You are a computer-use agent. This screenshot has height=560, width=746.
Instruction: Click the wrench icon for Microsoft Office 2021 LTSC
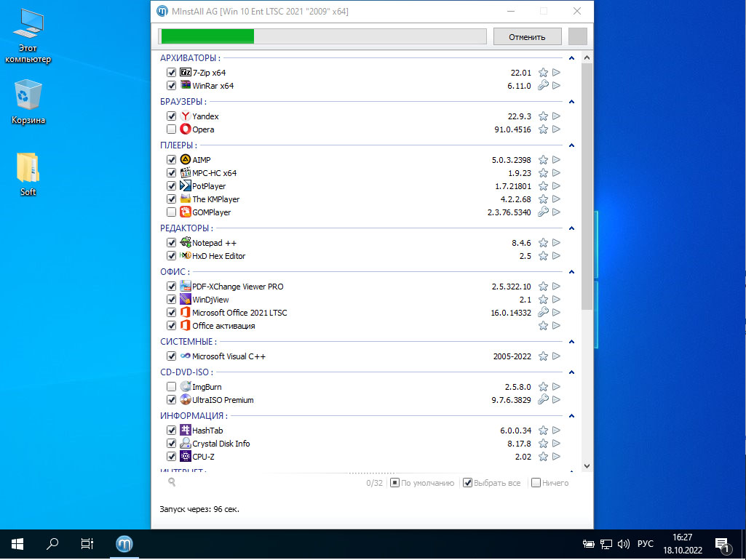pyautogui.click(x=543, y=313)
